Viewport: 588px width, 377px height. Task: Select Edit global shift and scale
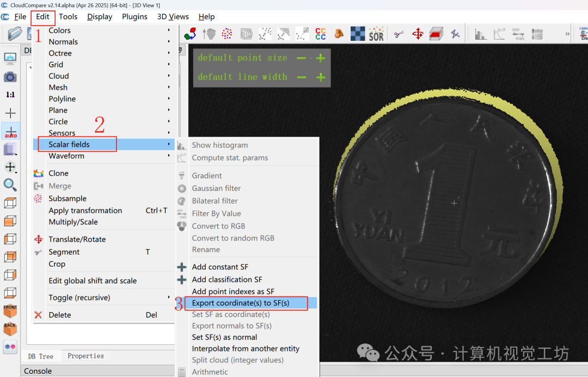(104, 281)
